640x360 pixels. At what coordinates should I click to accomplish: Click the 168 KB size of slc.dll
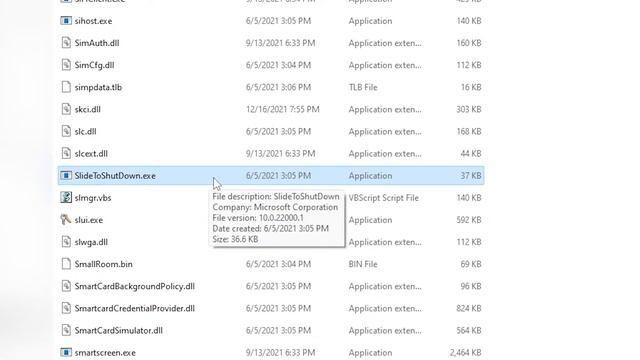(469, 131)
